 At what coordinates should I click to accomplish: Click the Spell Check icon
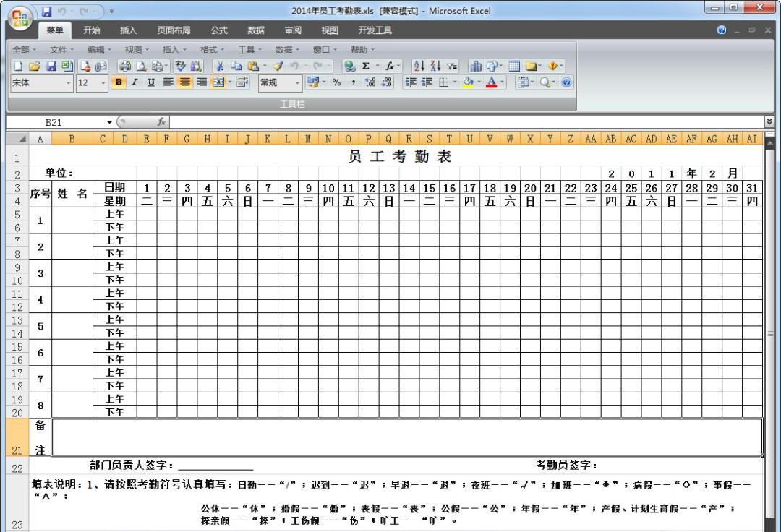coord(179,66)
